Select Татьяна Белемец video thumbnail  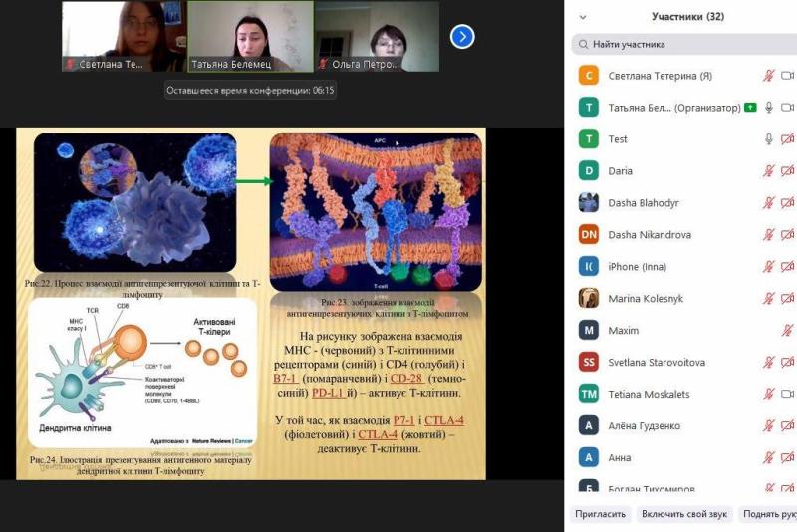251,36
